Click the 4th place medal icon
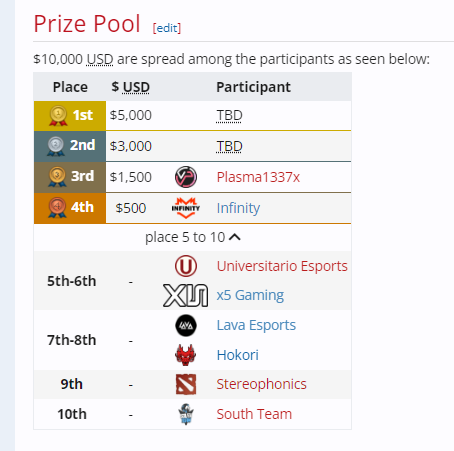Viewport: 454px width, 451px height. [57, 207]
